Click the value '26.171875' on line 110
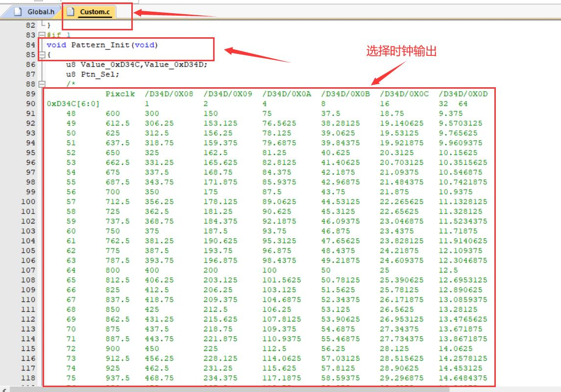The image size is (561, 392). tap(402, 300)
